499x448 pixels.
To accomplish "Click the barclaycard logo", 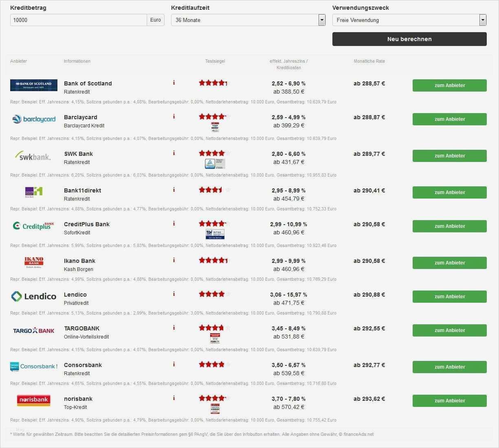I will pos(34,119).
